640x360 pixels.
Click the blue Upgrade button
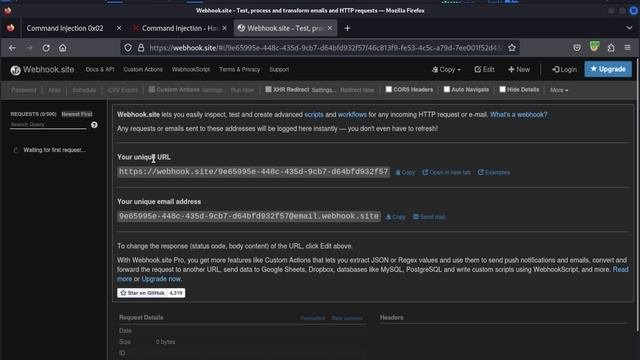[608, 69]
